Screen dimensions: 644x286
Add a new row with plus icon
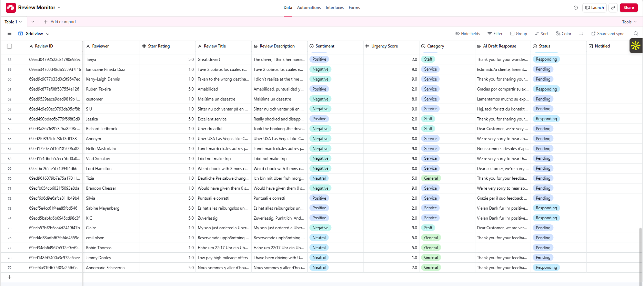pyautogui.click(x=10, y=277)
